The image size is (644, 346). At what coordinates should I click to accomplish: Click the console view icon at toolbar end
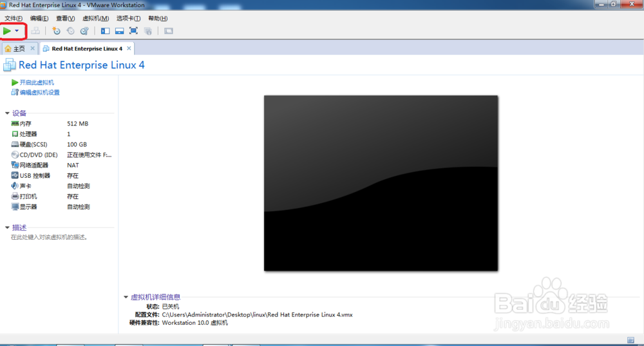[168, 31]
